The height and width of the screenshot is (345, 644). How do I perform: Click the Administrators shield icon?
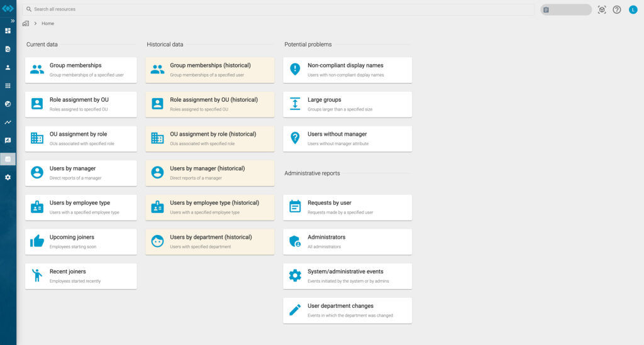[x=295, y=241]
